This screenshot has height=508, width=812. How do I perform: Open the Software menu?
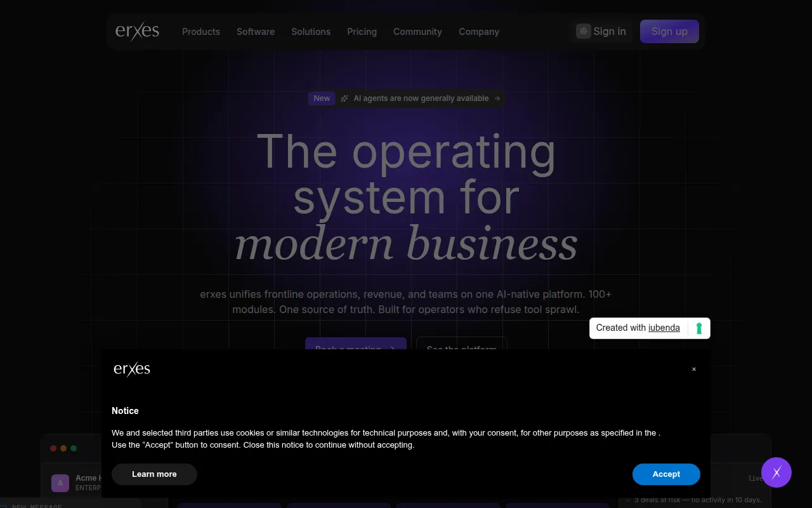point(256,32)
